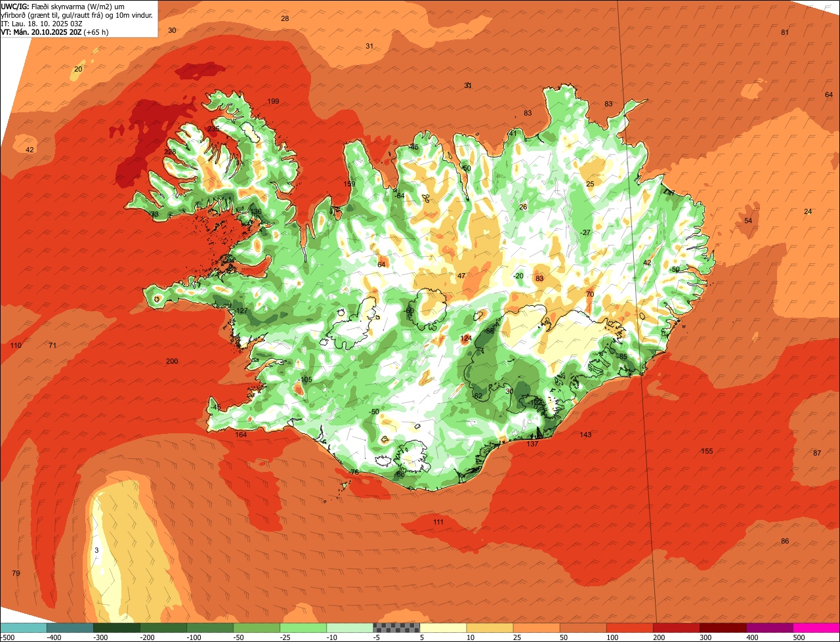Click the '143' value southeast of Iceland

pos(585,435)
